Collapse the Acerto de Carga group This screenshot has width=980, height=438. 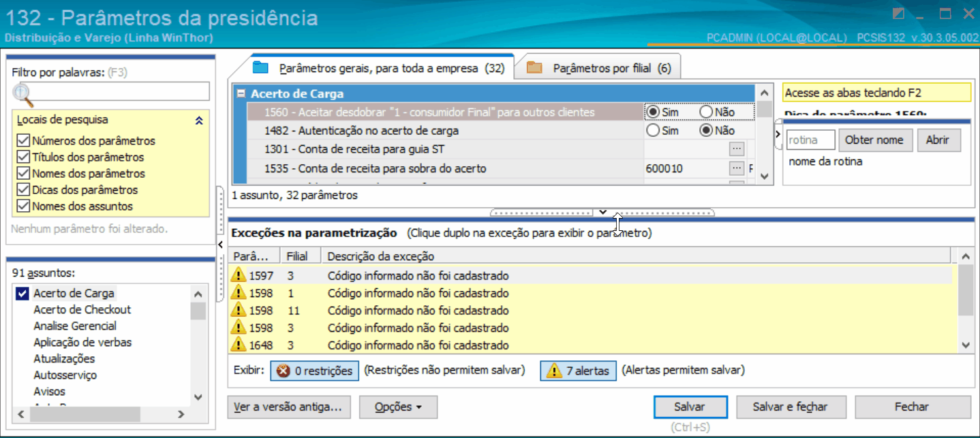[241, 94]
